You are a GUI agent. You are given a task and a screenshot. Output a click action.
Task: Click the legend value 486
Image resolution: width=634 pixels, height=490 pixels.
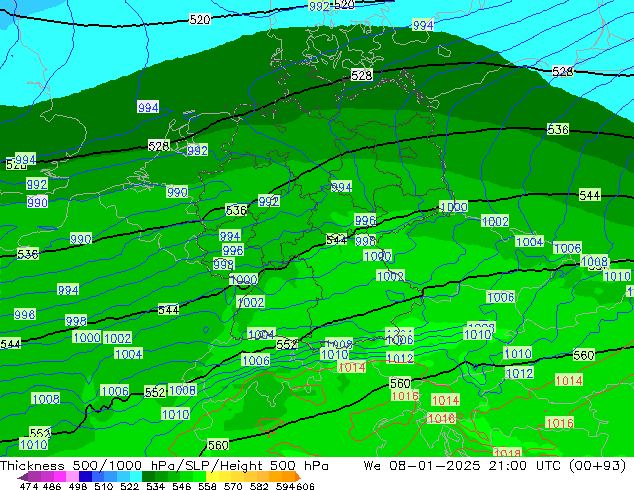[52, 486]
